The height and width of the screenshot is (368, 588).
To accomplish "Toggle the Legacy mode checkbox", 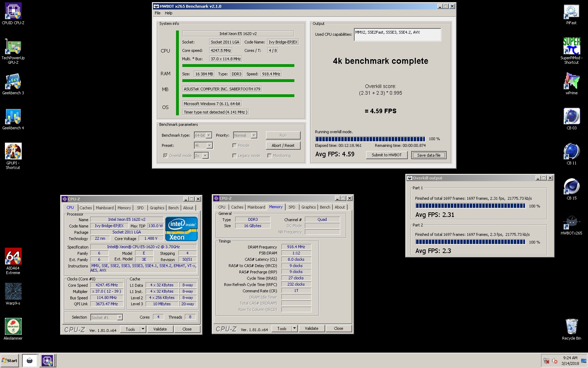I will [x=234, y=156].
